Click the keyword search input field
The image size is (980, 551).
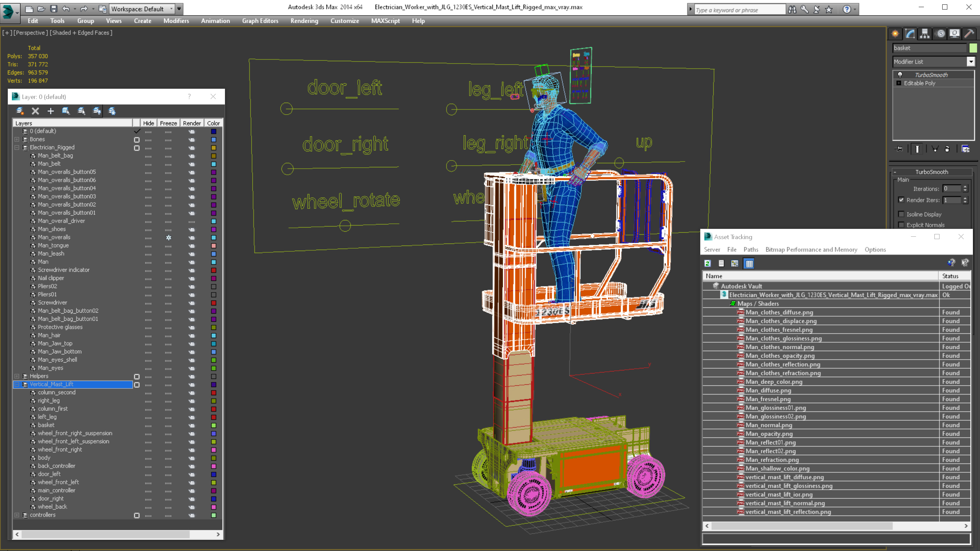pos(739,10)
